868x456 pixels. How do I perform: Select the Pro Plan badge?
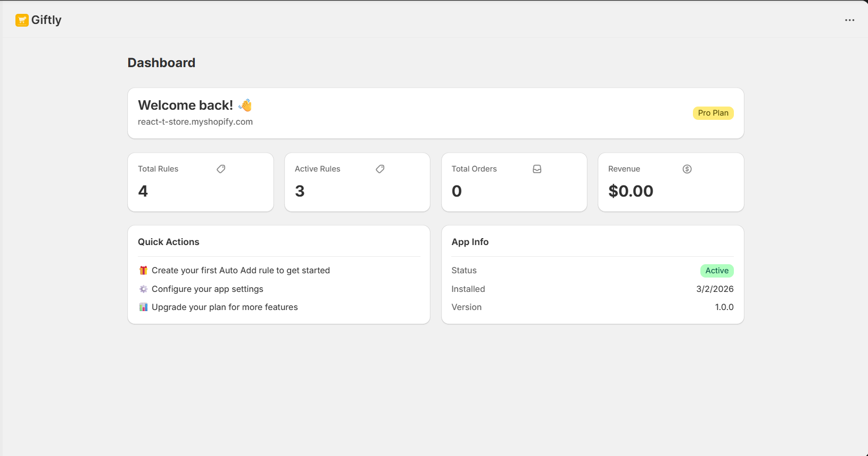pyautogui.click(x=713, y=113)
